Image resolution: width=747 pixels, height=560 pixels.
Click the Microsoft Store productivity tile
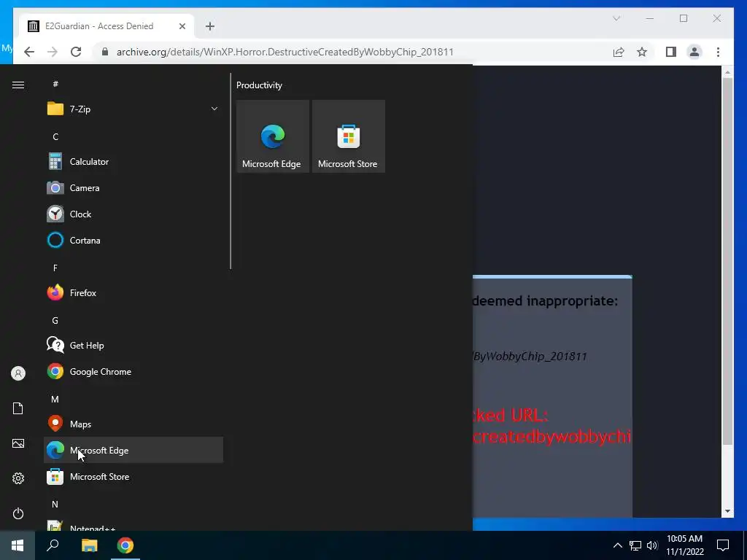348,136
